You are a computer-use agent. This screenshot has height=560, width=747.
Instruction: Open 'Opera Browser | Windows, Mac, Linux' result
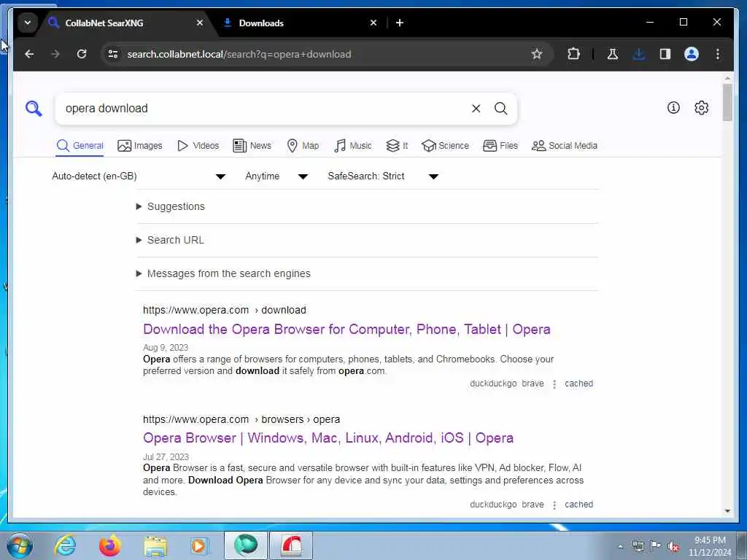328,438
